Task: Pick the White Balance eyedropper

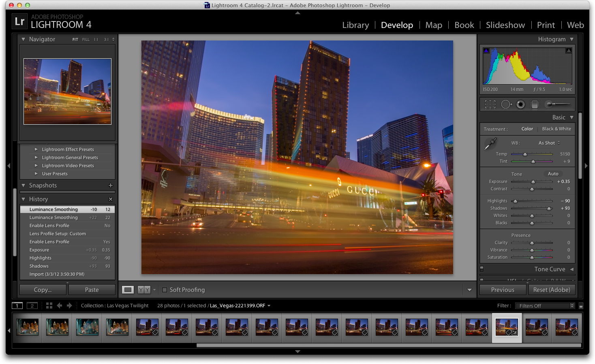Action: 490,144
